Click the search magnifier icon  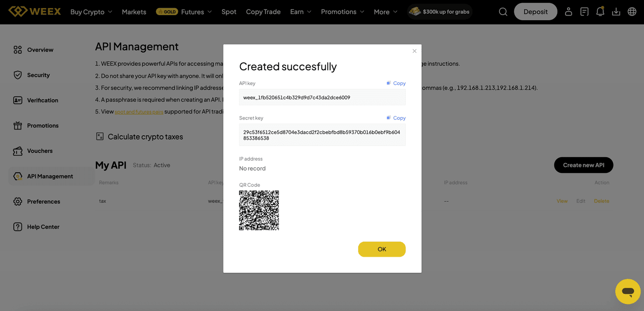coord(503,12)
